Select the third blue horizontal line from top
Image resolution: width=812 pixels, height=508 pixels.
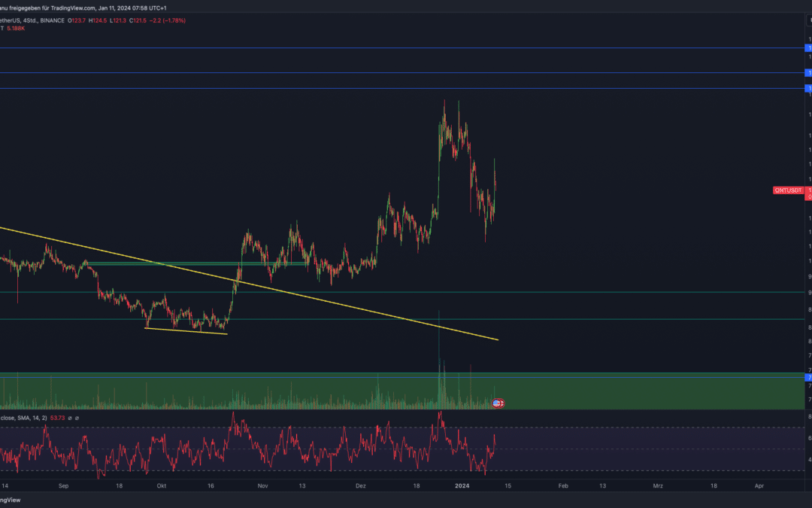[401, 88]
